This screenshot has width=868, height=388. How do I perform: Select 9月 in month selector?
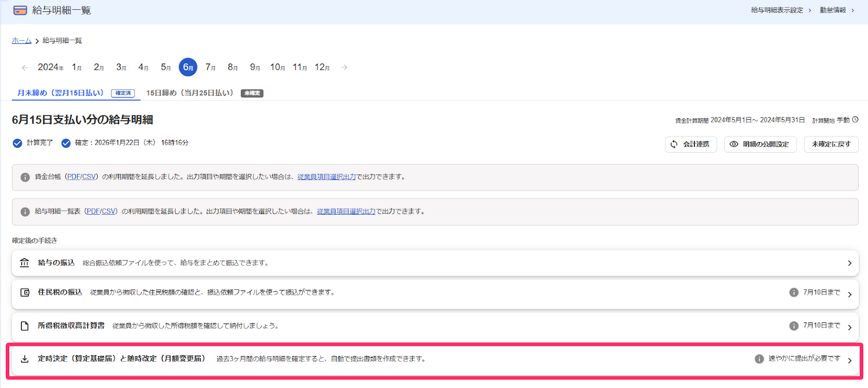255,67
